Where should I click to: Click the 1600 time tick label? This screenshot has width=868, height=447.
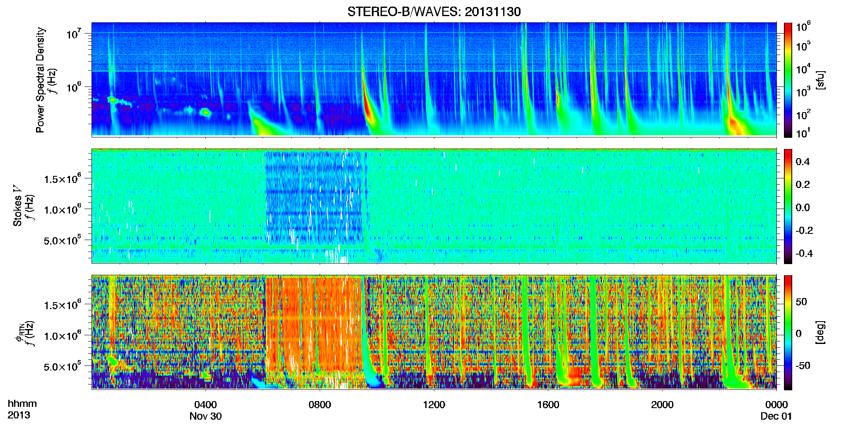(x=548, y=404)
